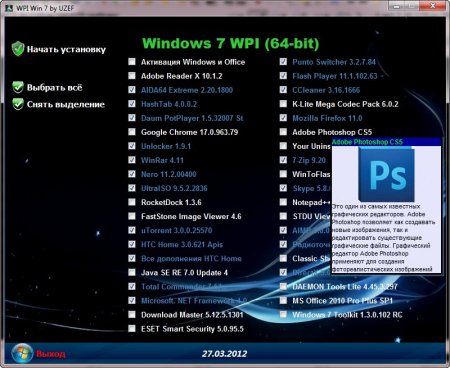Check Download Master 5.12.5.1301 box

pos(132,314)
